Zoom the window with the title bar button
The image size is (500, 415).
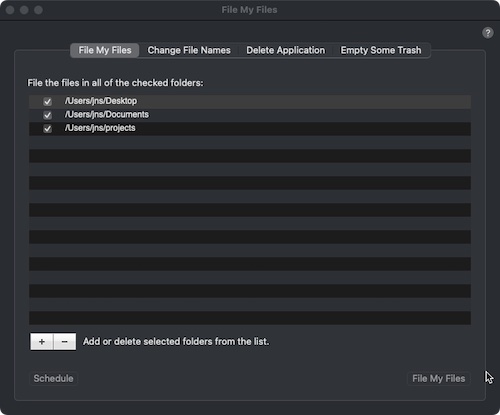(x=38, y=10)
